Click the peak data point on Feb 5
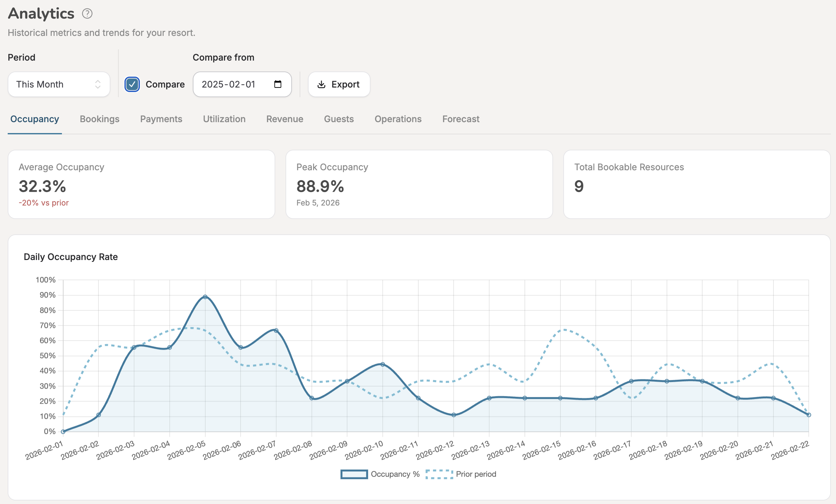The height and width of the screenshot is (504, 836). point(205,297)
